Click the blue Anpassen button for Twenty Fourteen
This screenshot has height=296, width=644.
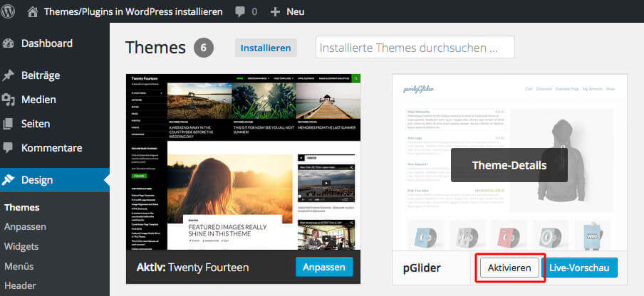[x=324, y=268]
